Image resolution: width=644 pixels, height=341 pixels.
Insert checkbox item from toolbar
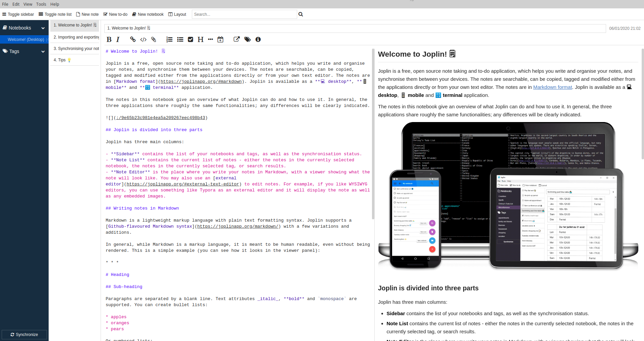(x=191, y=40)
